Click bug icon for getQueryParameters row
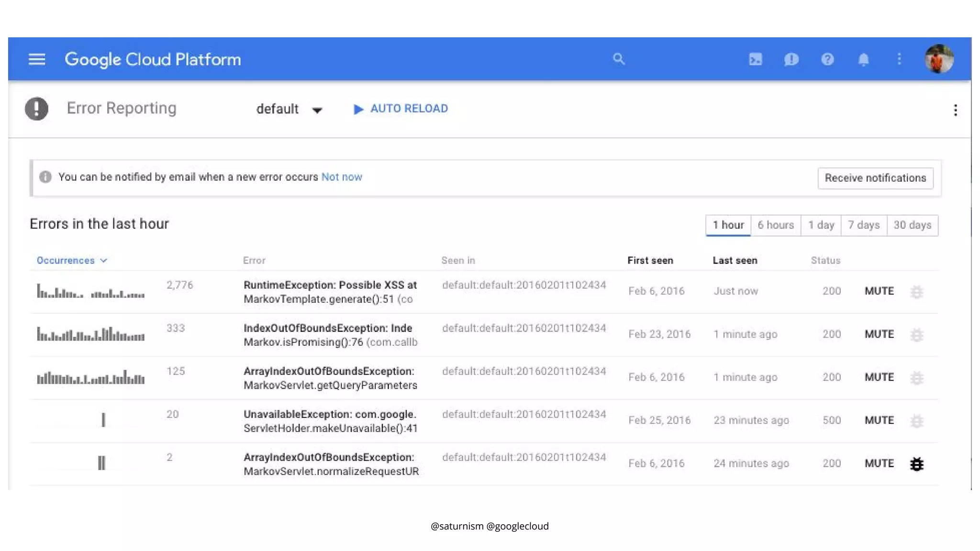The width and height of the screenshot is (980, 551). [916, 378]
